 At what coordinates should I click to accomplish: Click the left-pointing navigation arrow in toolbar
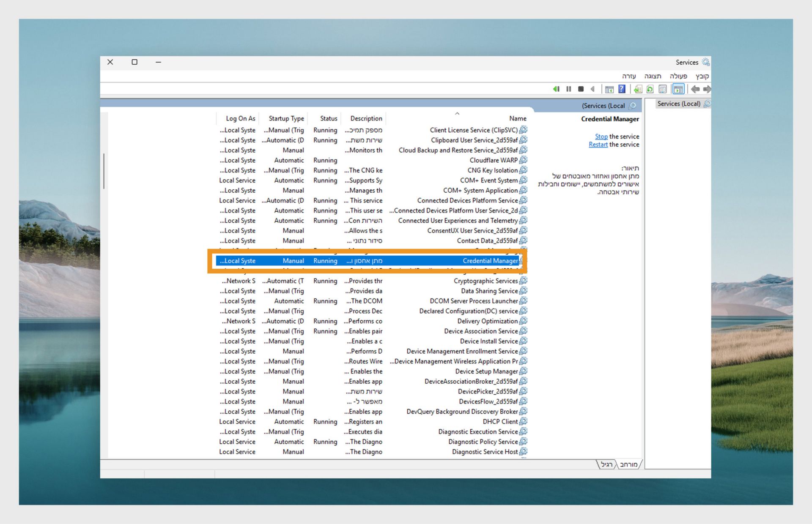695,89
